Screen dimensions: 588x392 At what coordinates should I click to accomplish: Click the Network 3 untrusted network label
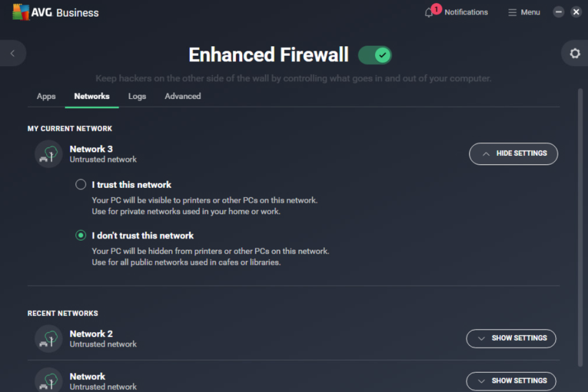[103, 159]
